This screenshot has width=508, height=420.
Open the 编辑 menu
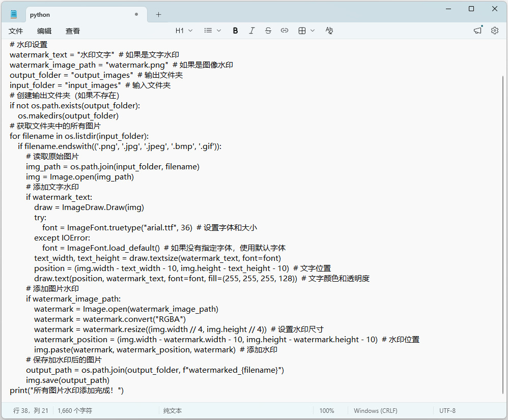pos(44,31)
